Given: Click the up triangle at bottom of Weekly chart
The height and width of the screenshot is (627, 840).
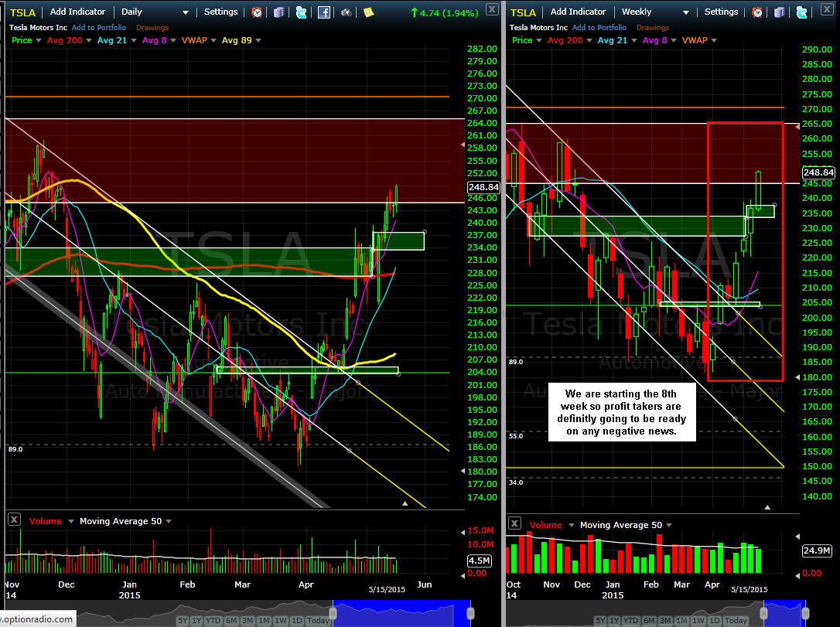Looking at the screenshot, I should 767,506.
